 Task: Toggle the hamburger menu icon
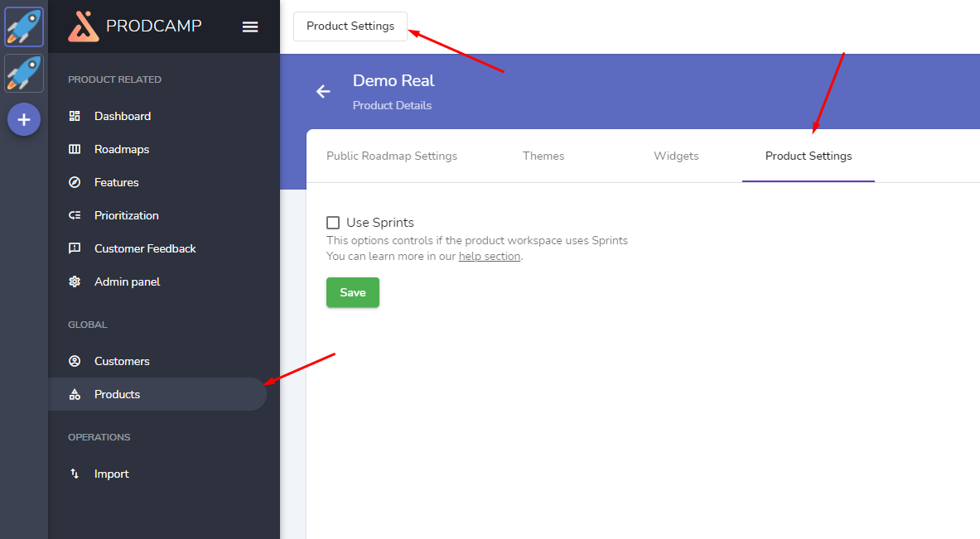(x=250, y=26)
